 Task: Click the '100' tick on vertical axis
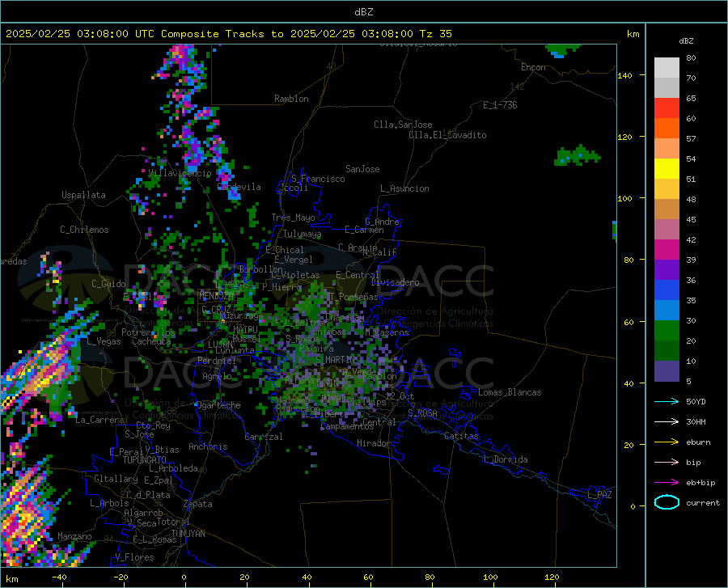pyautogui.click(x=624, y=198)
